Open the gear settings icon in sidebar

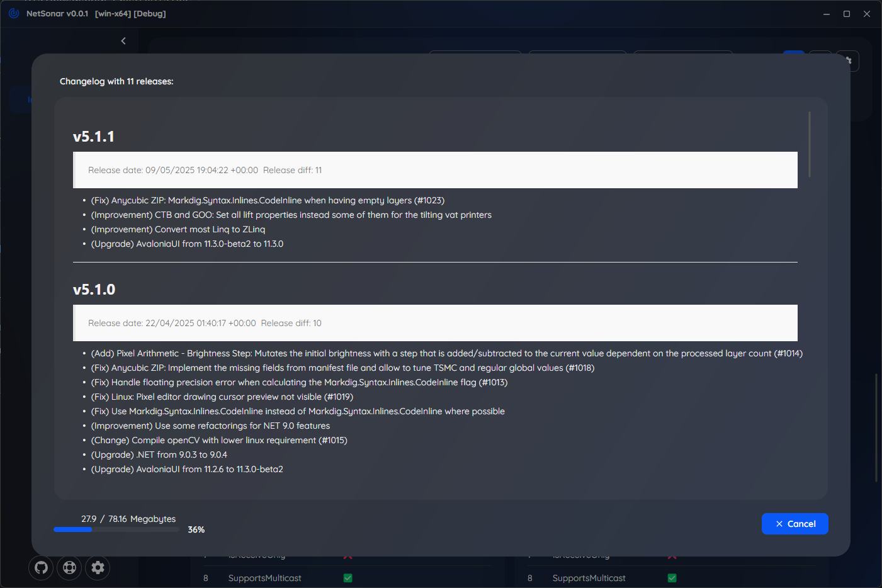coord(98,568)
